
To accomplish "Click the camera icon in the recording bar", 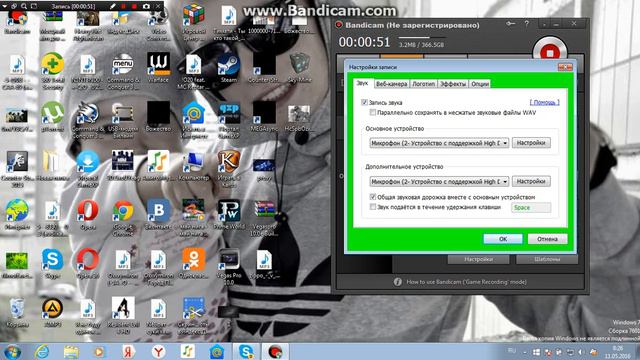I will click(146, 7).
